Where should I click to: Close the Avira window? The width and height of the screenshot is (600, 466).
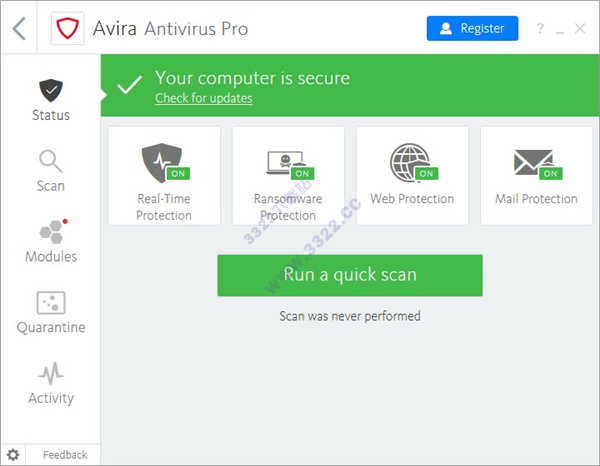coord(580,28)
